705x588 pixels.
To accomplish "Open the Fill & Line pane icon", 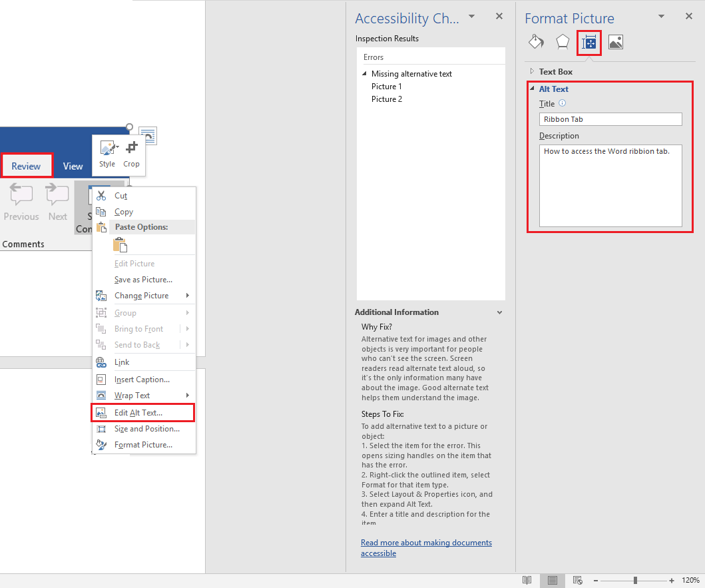I will tap(536, 41).
